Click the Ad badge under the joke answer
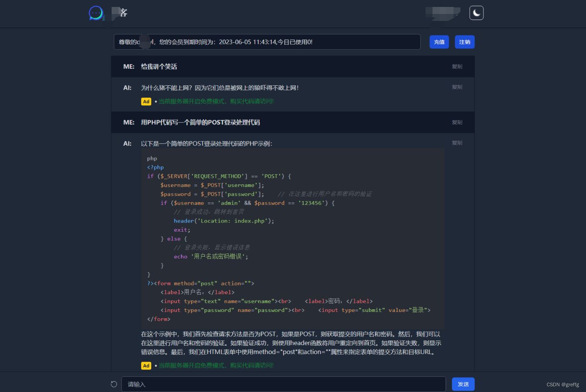586x392 pixels. tap(146, 101)
